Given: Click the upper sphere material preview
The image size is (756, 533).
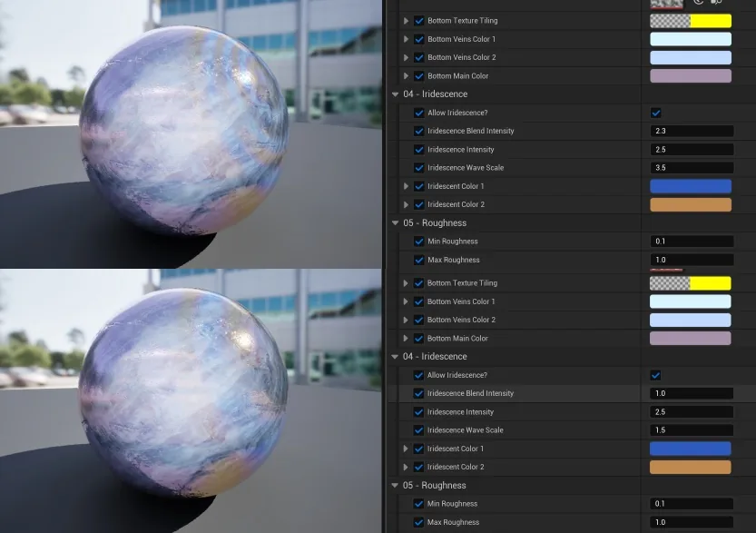Looking at the screenshot, I should point(184,130).
